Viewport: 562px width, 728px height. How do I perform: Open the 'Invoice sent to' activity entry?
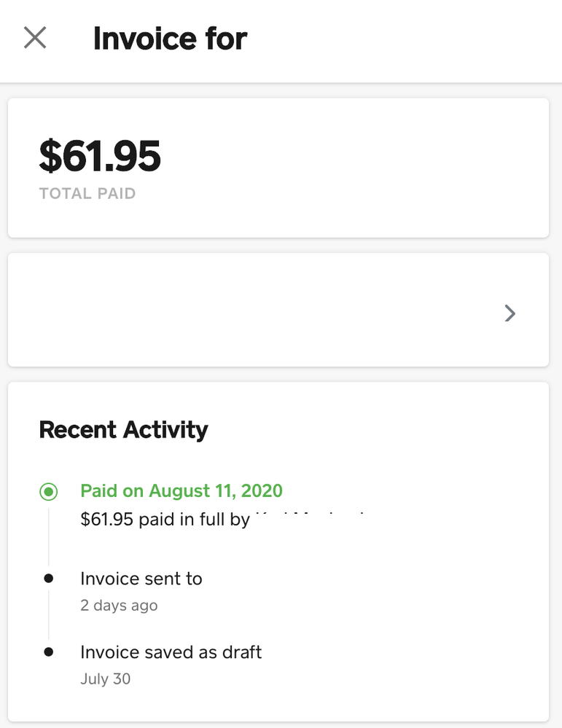[x=141, y=579]
